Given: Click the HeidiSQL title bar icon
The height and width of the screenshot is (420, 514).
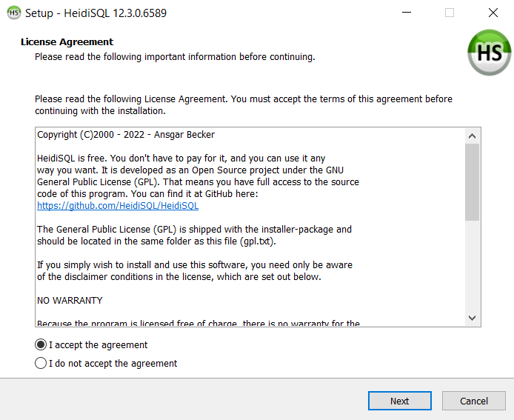Looking at the screenshot, I should (x=14, y=13).
